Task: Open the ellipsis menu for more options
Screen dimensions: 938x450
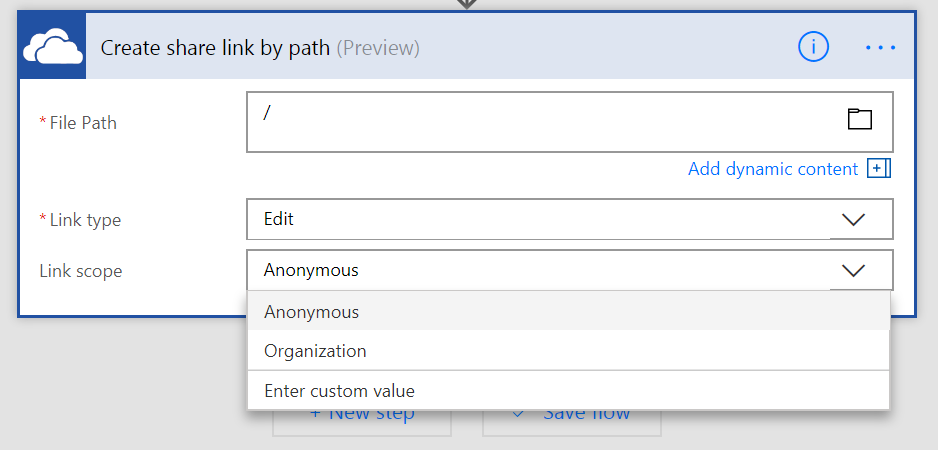Action: coord(880,47)
